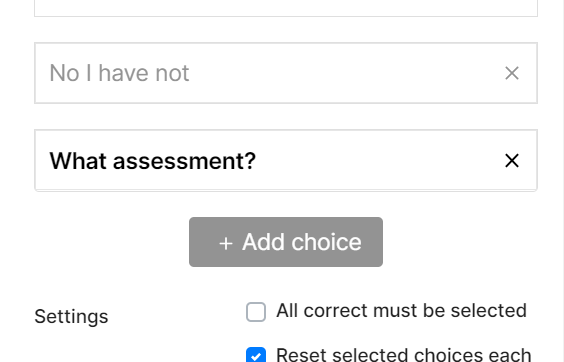
Task: Place cursor after the word 'not'
Action: coord(190,73)
